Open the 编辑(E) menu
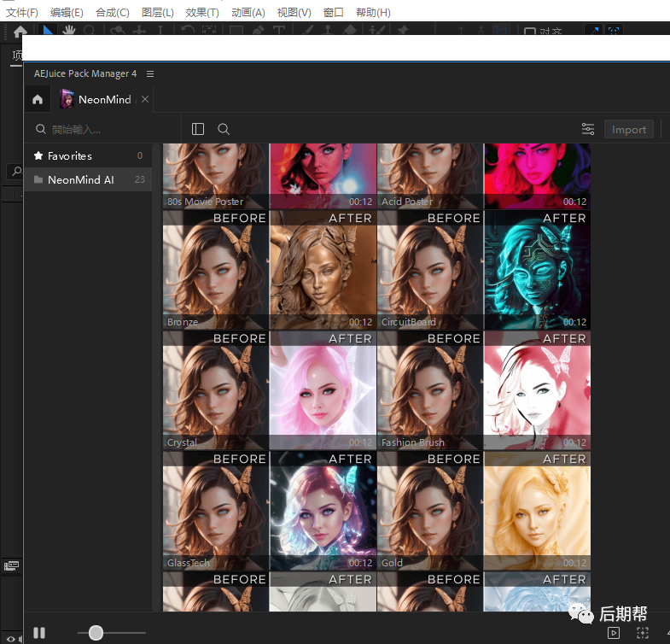This screenshot has height=644, width=670. [67, 13]
